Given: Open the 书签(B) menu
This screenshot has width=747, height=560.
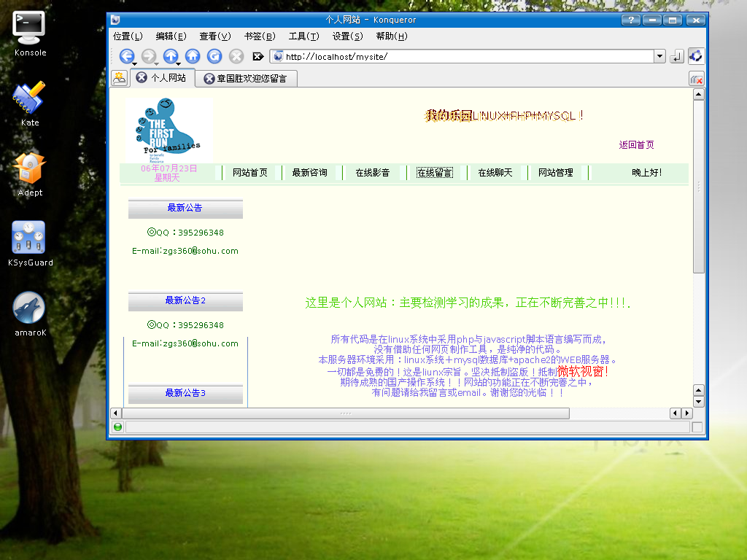Looking at the screenshot, I should point(260,36).
